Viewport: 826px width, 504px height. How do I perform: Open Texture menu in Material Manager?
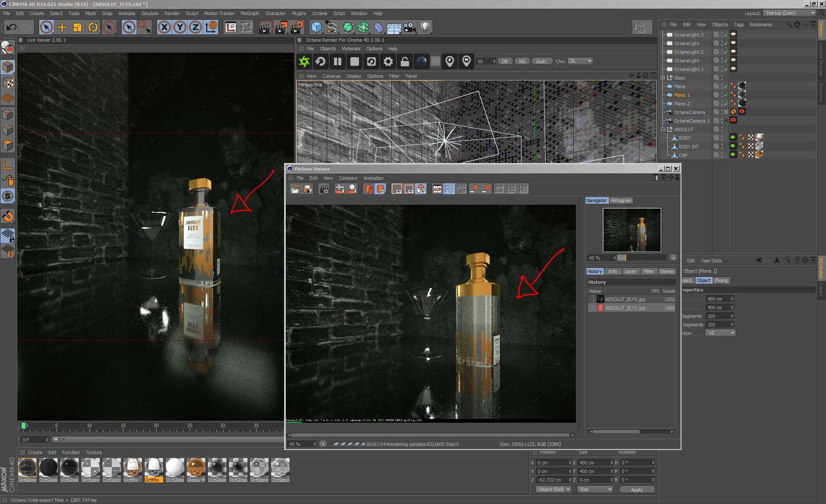94,452
